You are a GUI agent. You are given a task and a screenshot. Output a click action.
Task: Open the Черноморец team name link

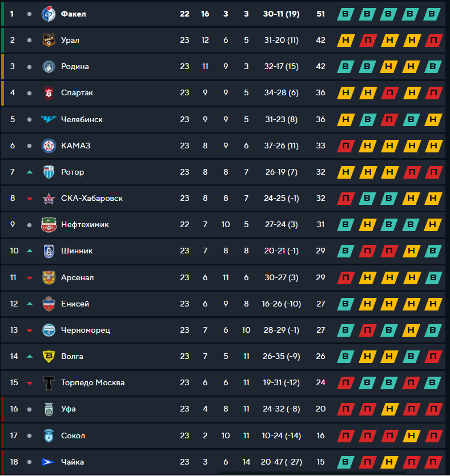click(86, 330)
